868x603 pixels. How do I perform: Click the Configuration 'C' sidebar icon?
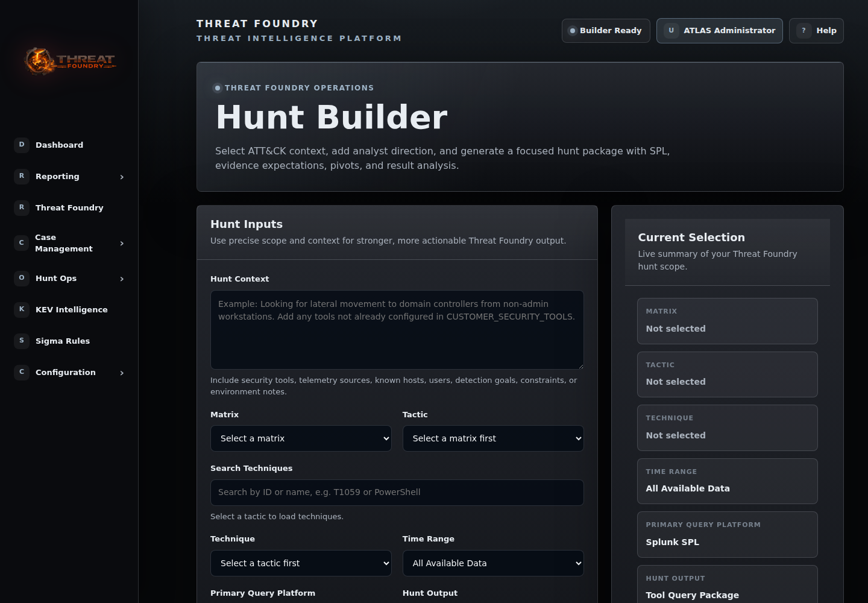(22, 372)
